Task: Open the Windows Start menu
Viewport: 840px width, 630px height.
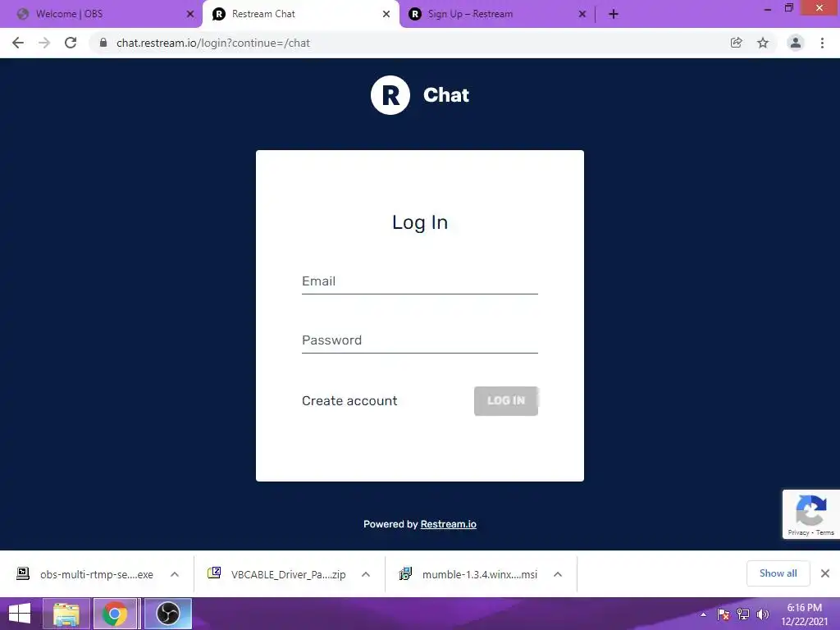Action: 20,614
